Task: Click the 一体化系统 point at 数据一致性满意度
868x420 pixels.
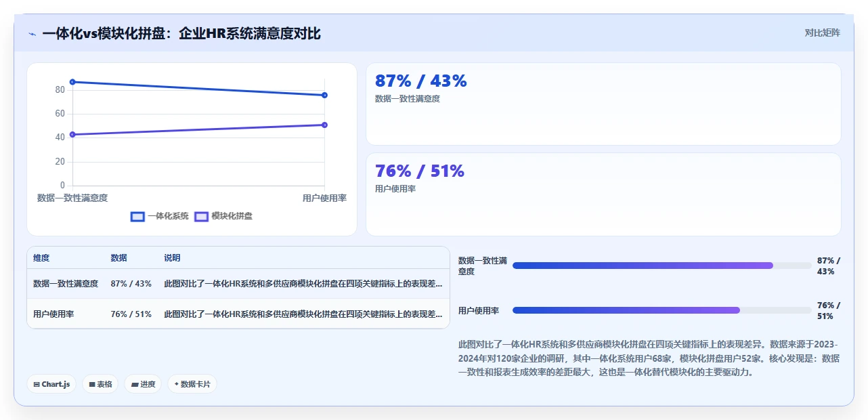Action: tap(72, 82)
